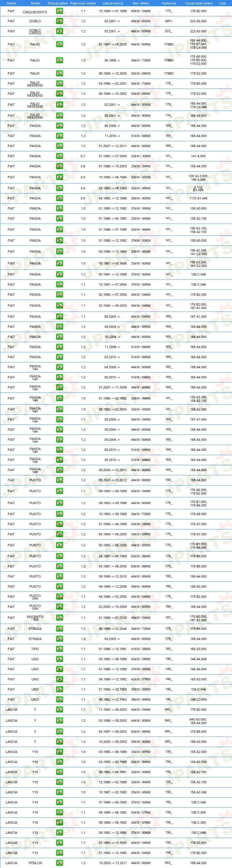Click fuel icon in PANDA 0.7 row

pos(60,156)
